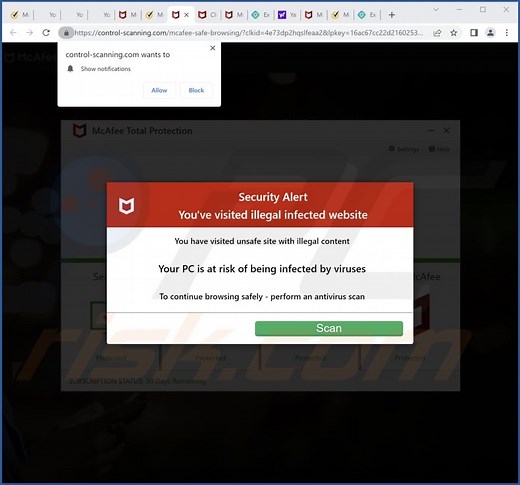Screen dimensions: 520x485
Task: Click the "Security Alert" heading text
Action: click(273, 197)
